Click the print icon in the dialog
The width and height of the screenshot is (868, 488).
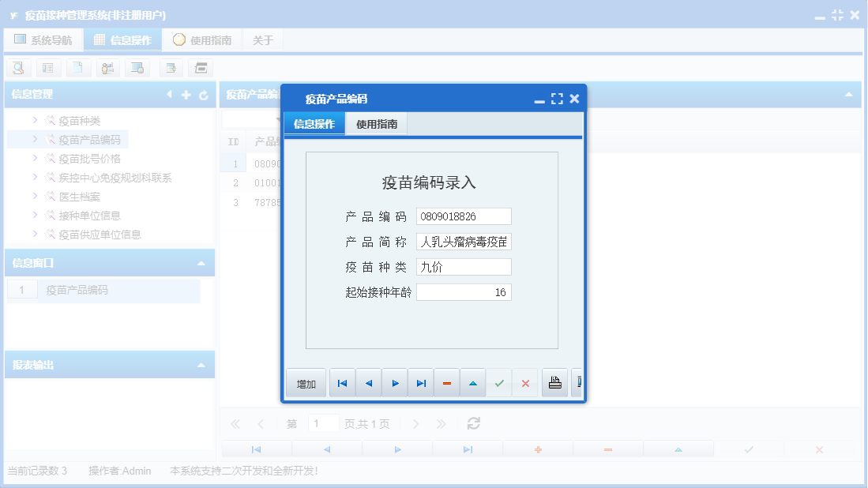click(x=554, y=382)
